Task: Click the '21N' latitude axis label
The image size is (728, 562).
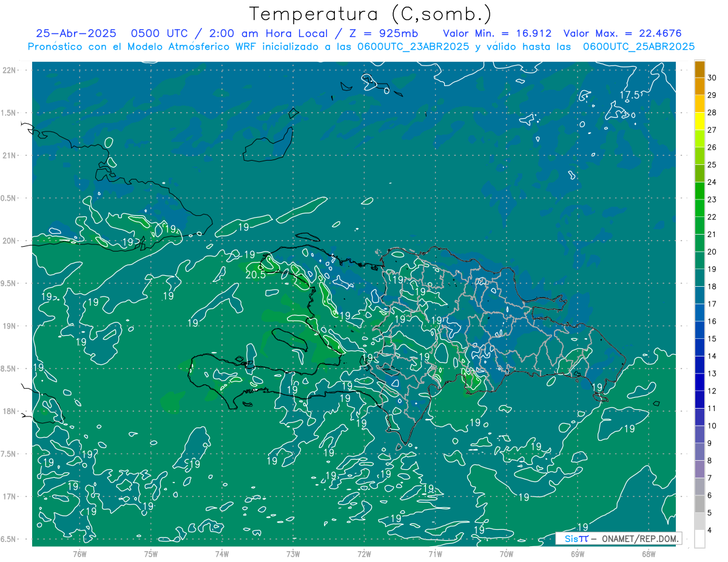Action: (10, 155)
